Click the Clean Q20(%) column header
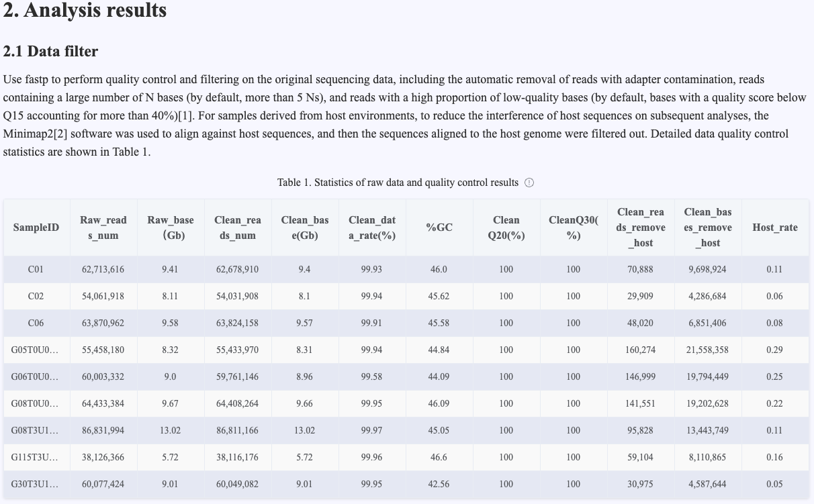 [506, 228]
